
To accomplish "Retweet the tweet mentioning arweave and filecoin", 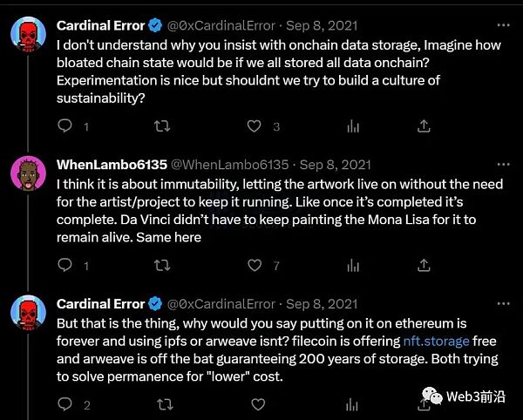I will click(162, 404).
